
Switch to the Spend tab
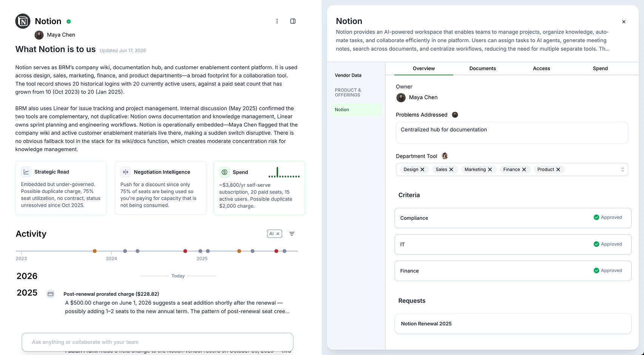click(x=600, y=69)
